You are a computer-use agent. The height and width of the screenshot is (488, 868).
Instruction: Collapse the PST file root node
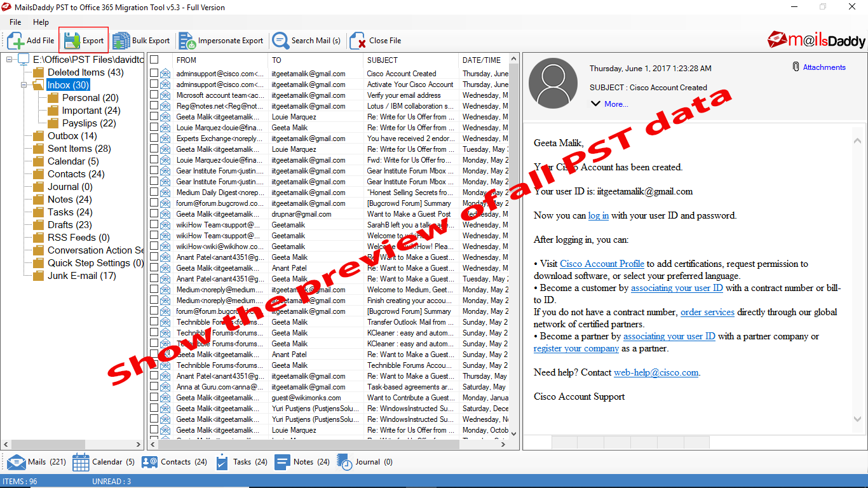click(x=9, y=59)
